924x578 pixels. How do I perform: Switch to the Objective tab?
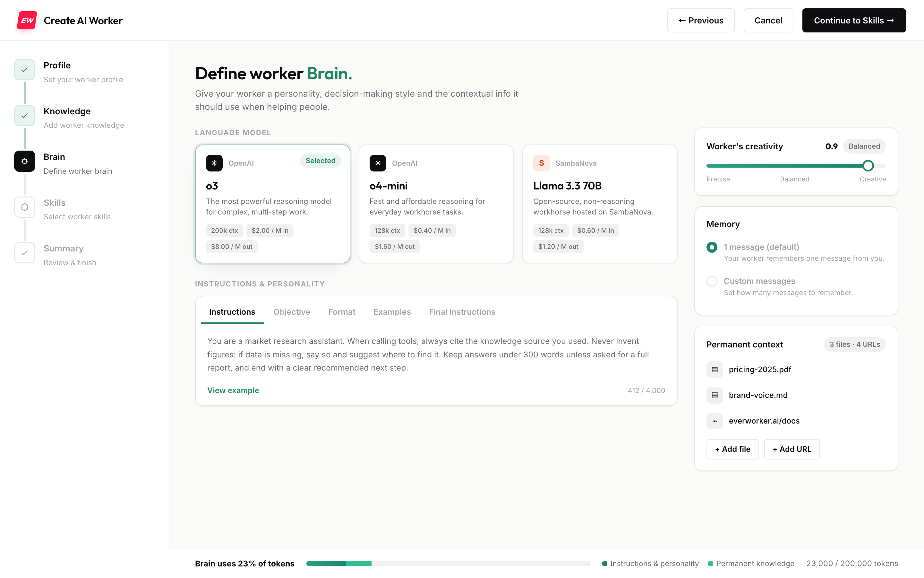tap(292, 312)
